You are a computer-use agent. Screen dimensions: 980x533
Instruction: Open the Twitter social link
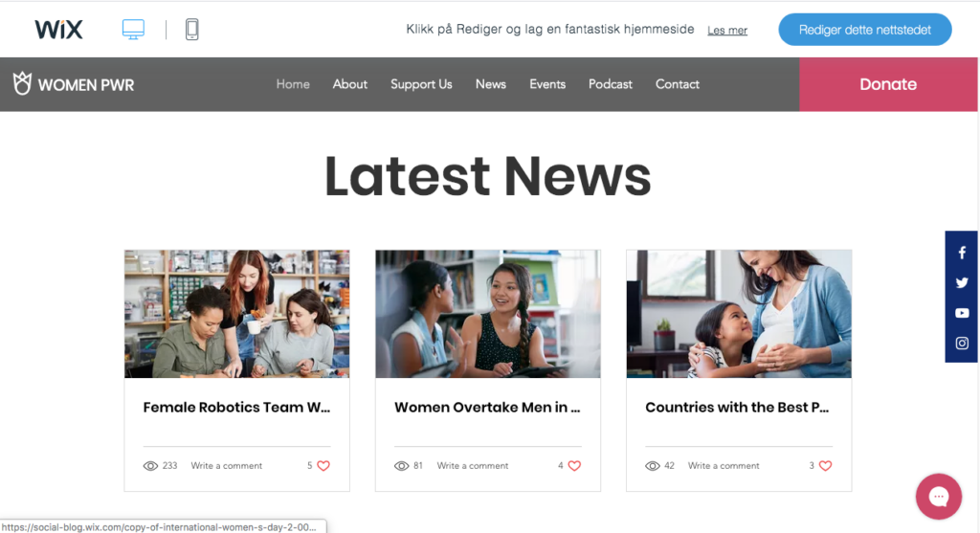click(962, 283)
